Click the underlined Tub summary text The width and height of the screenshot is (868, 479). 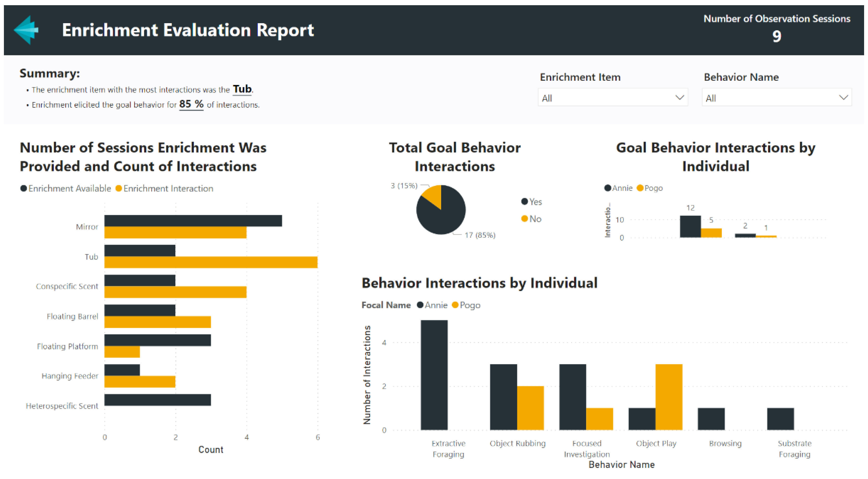tap(242, 89)
